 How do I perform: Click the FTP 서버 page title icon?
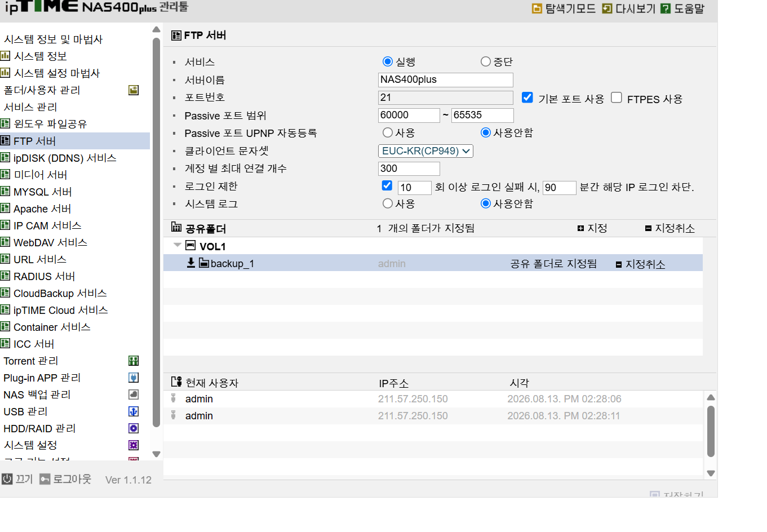[x=176, y=36]
